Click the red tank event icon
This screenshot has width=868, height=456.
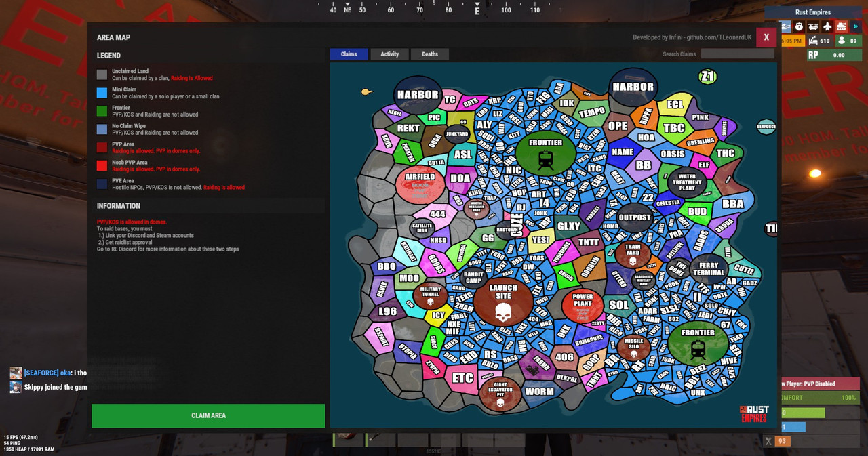(842, 26)
